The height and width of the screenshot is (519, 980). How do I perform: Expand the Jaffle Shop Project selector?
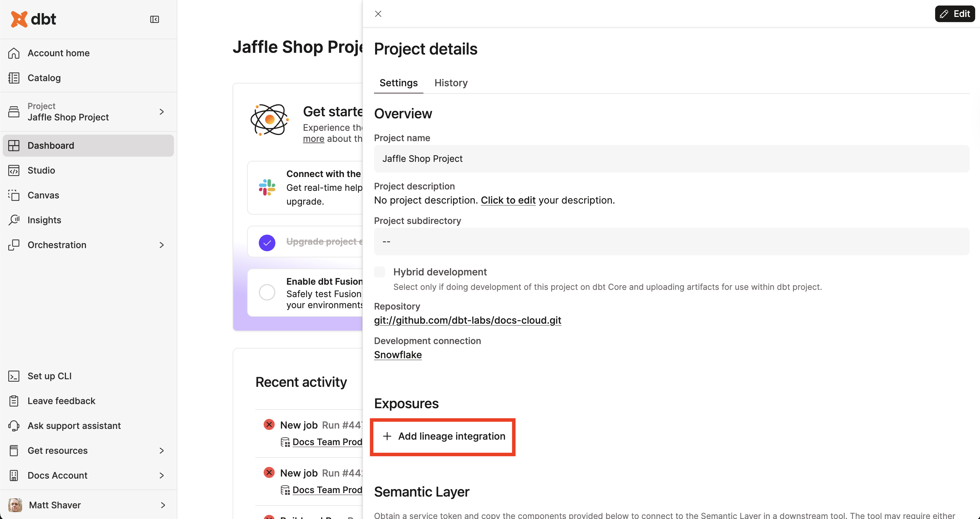161,112
